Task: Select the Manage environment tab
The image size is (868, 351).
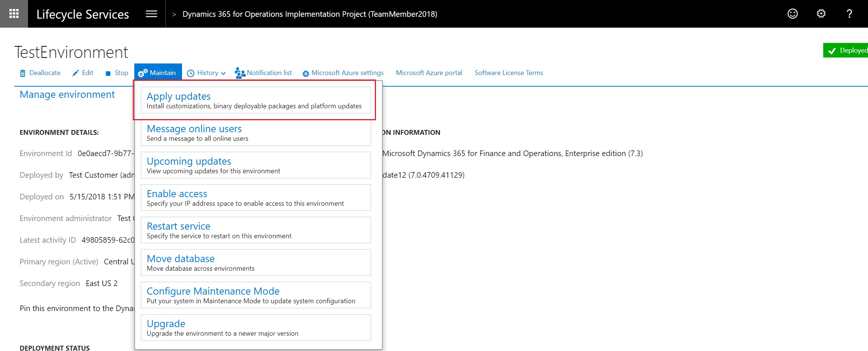Action: [x=67, y=94]
